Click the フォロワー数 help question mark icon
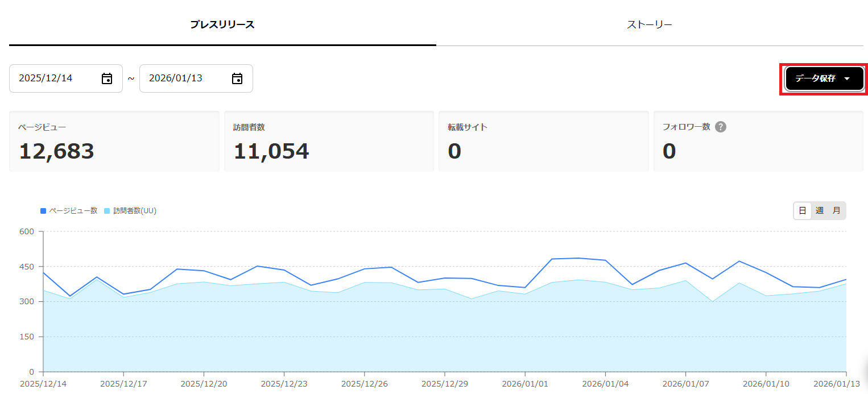 click(721, 127)
